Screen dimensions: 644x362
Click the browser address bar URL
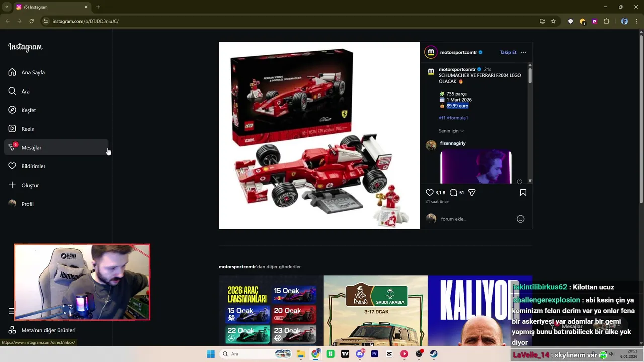click(86, 21)
